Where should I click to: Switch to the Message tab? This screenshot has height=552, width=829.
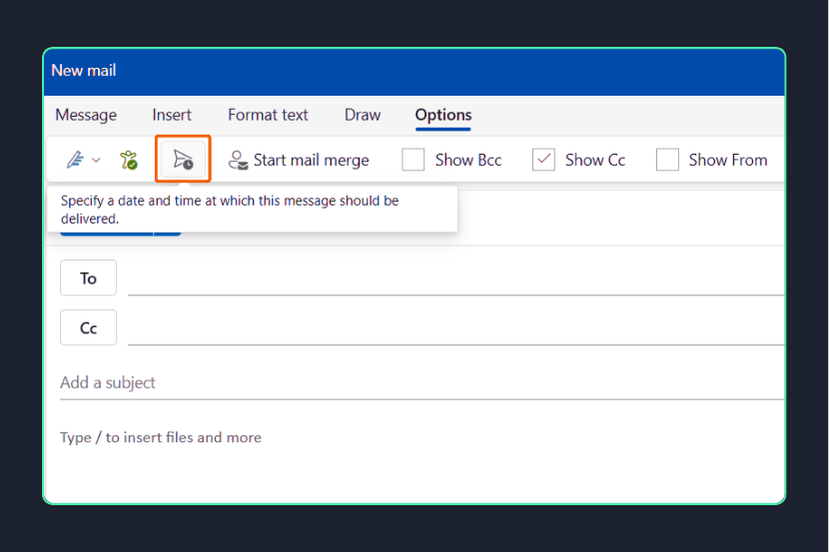pos(86,115)
